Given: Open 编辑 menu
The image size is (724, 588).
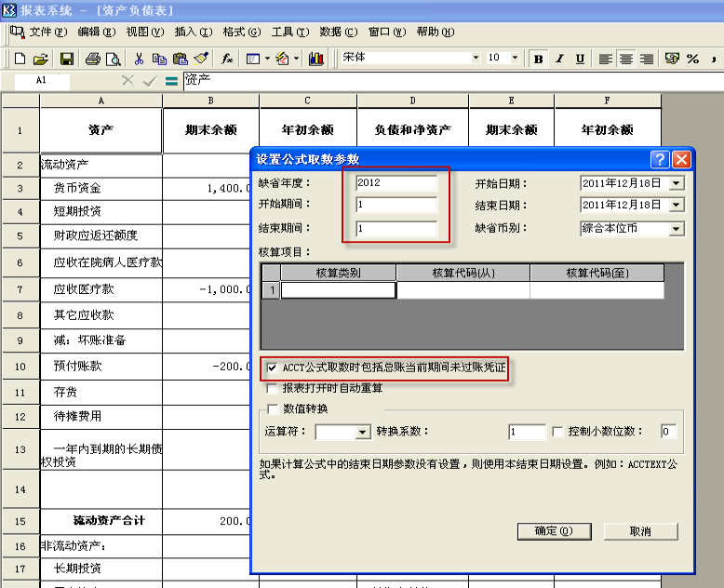Looking at the screenshot, I should click(97, 32).
